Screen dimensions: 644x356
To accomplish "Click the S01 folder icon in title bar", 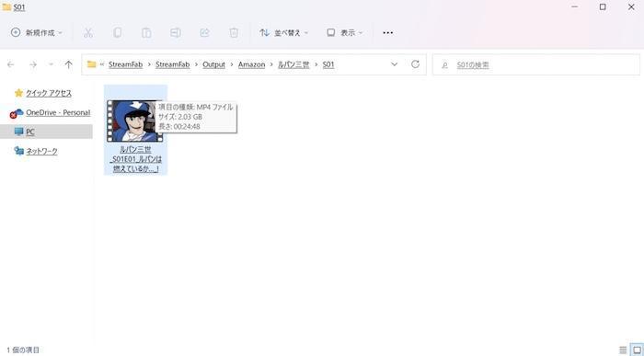I will coord(6,7).
